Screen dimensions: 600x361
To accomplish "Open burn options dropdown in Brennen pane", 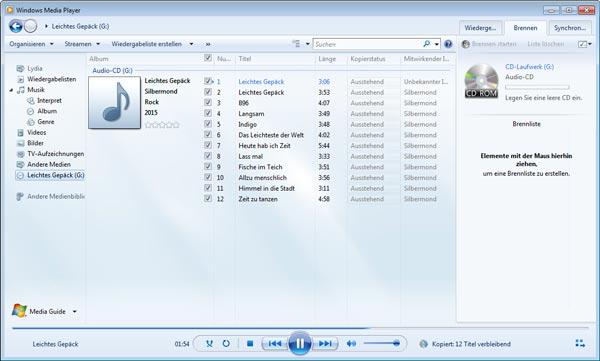I will coord(585,44).
